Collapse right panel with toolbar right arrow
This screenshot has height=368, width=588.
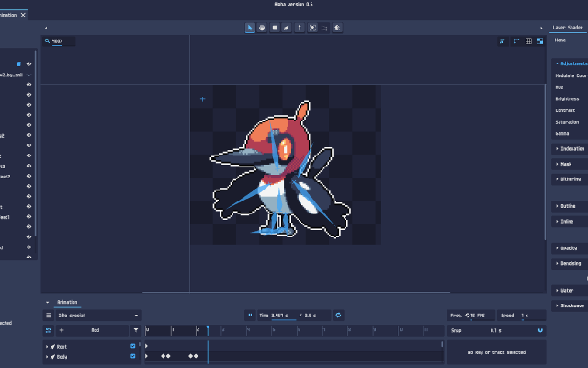coord(541,28)
